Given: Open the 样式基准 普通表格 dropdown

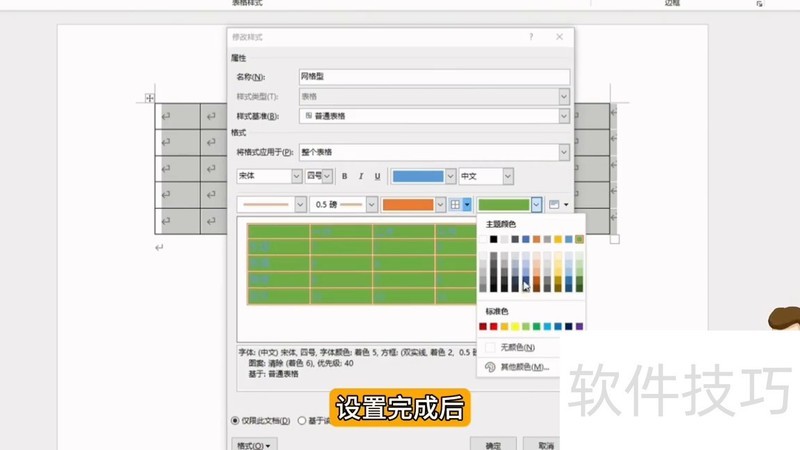Looking at the screenshot, I should (564, 116).
